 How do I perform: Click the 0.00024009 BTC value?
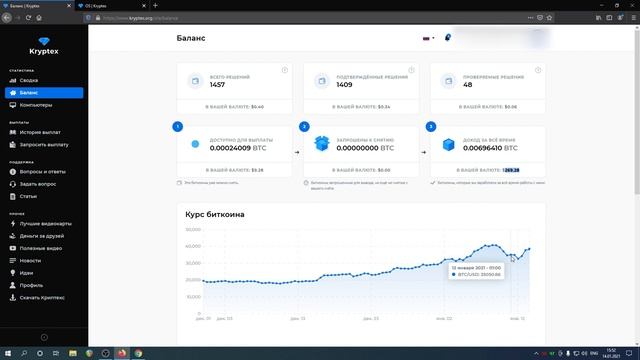[x=238, y=148]
